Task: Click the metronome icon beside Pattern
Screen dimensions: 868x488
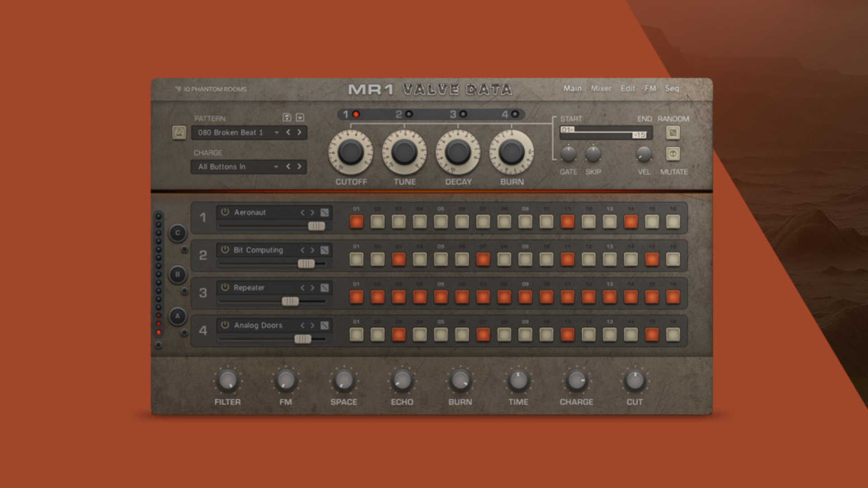Action: 179,133
